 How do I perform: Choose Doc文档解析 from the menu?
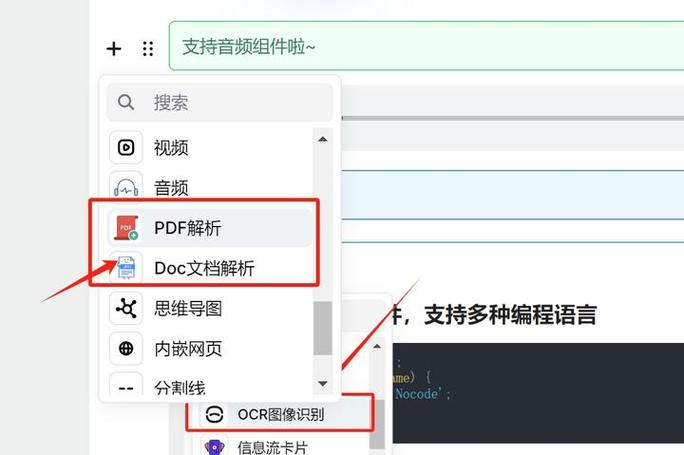211,268
